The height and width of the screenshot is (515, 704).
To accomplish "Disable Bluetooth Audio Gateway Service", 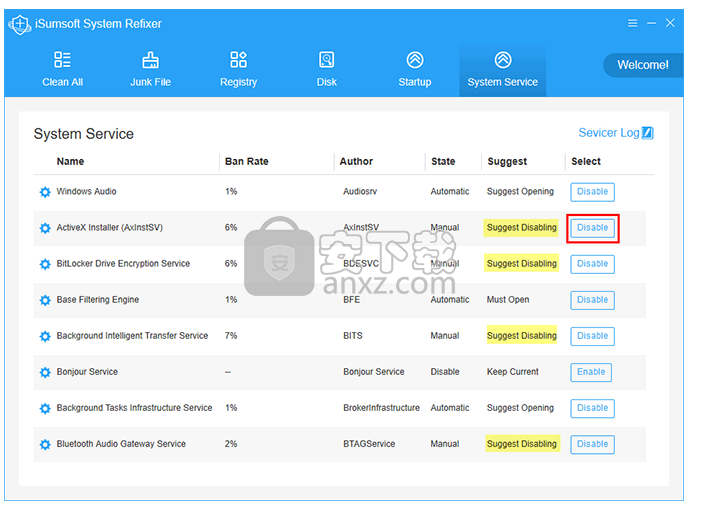I will coord(592,444).
